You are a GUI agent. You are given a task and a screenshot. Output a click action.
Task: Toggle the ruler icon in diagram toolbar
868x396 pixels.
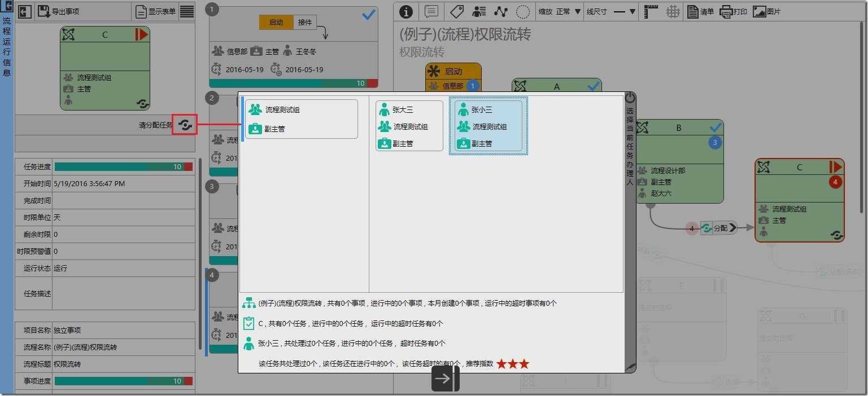pos(651,11)
